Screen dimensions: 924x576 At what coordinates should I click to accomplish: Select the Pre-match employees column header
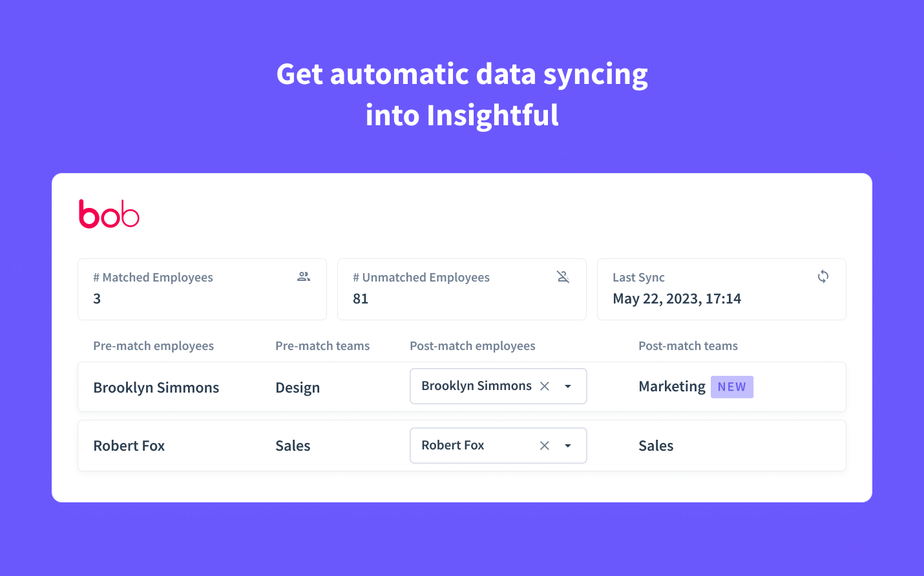(x=153, y=345)
